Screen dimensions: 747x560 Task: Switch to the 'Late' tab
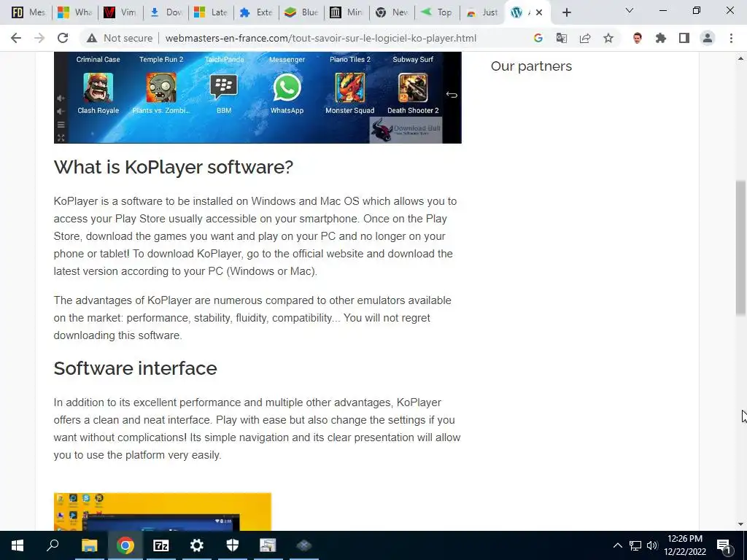[x=211, y=12]
